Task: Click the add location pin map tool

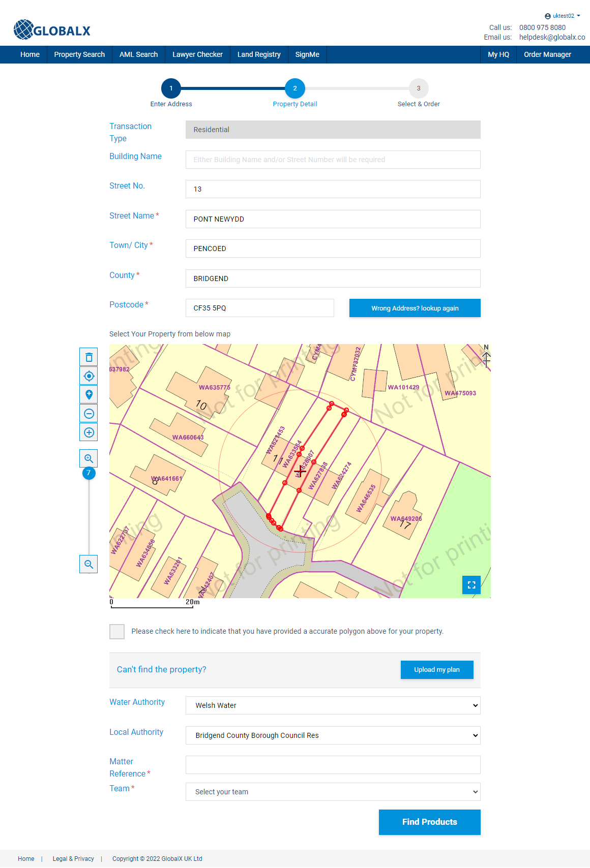Action: 88,395
